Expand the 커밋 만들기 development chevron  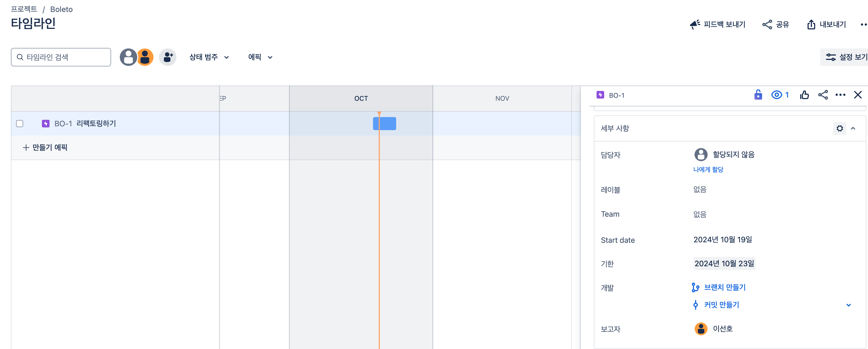tap(848, 305)
